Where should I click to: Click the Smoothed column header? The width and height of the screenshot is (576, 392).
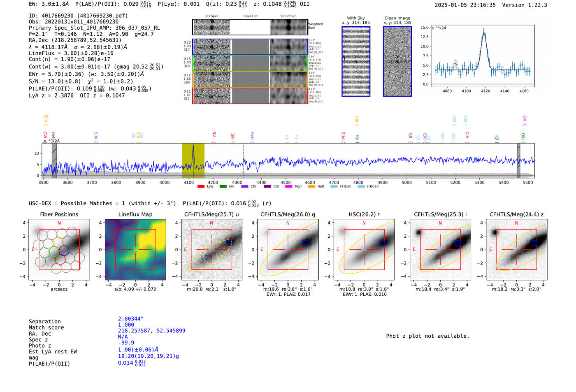click(288, 16)
